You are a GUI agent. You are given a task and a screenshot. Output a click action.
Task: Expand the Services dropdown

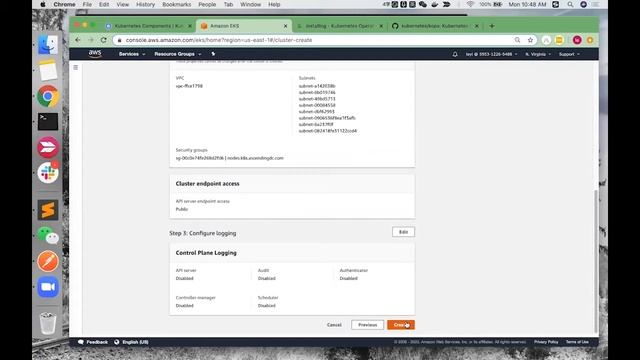(131, 54)
